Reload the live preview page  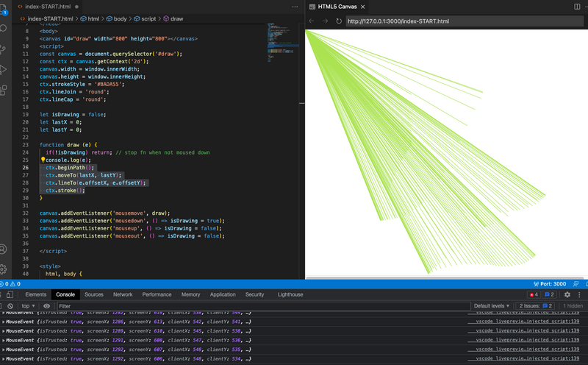pyautogui.click(x=339, y=21)
